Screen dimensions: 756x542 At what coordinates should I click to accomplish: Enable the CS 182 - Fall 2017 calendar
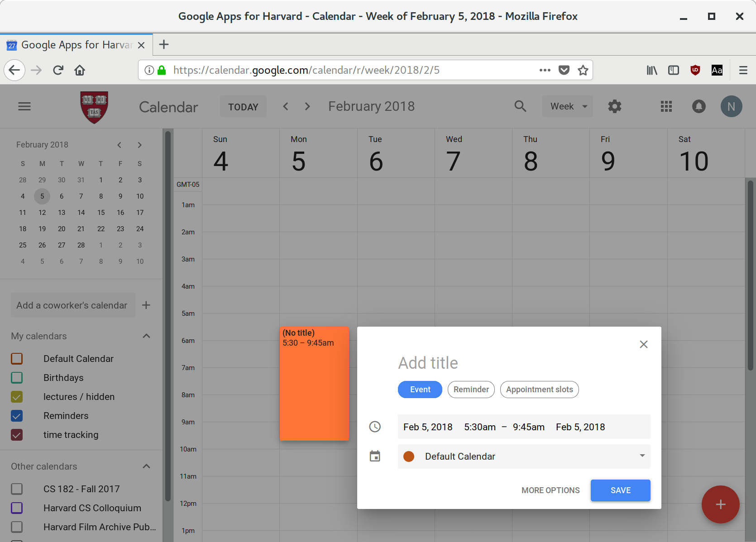coord(17,489)
